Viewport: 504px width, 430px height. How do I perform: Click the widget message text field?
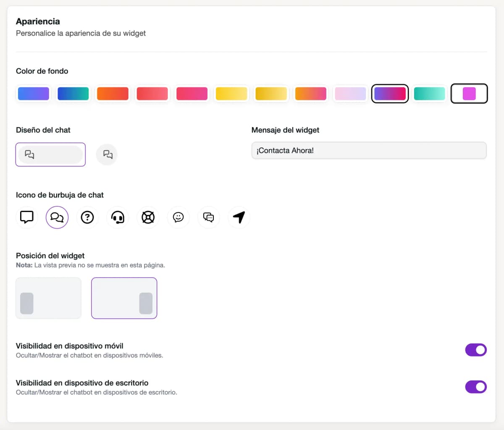click(x=369, y=150)
